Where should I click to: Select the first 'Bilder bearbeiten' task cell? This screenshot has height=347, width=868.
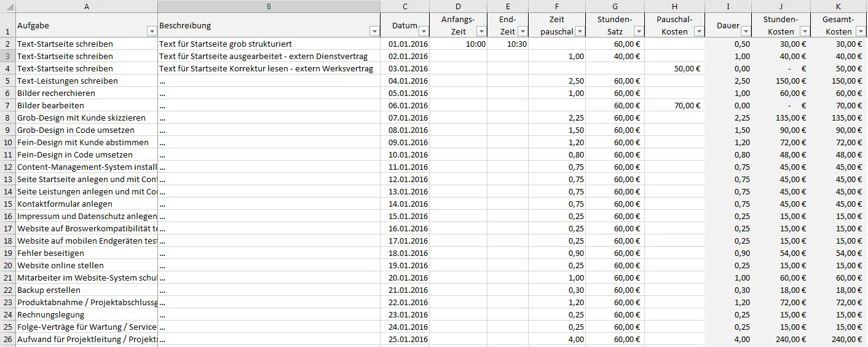(86, 105)
